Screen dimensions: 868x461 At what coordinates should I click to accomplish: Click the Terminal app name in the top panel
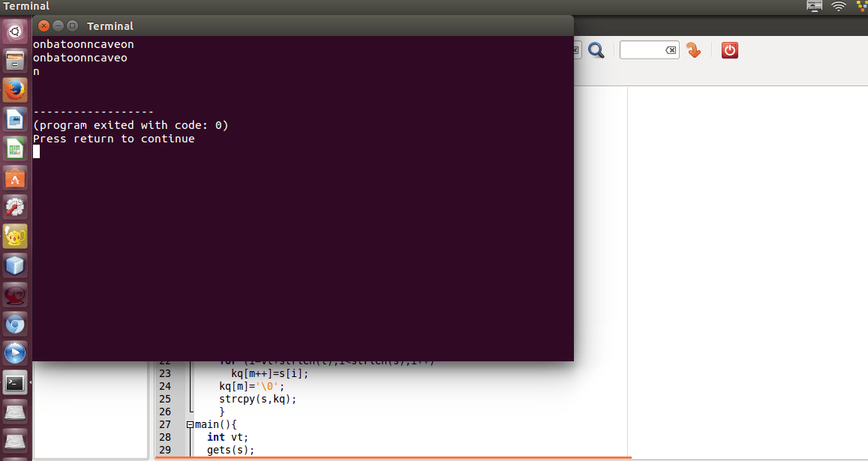point(26,6)
